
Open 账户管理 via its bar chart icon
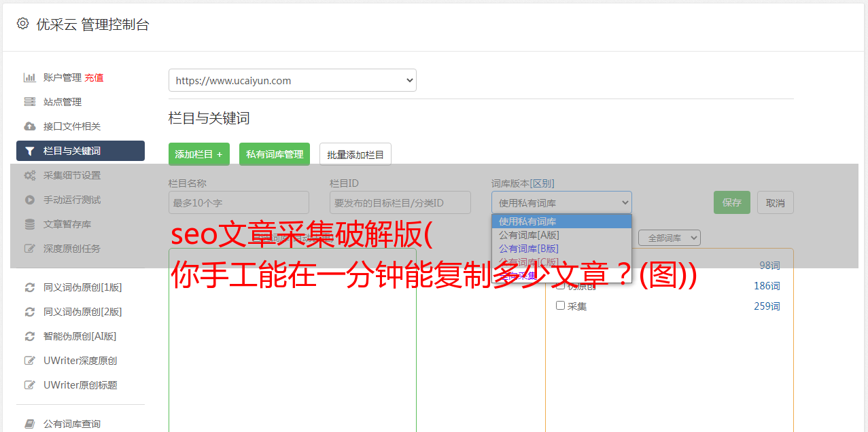point(30,77)
